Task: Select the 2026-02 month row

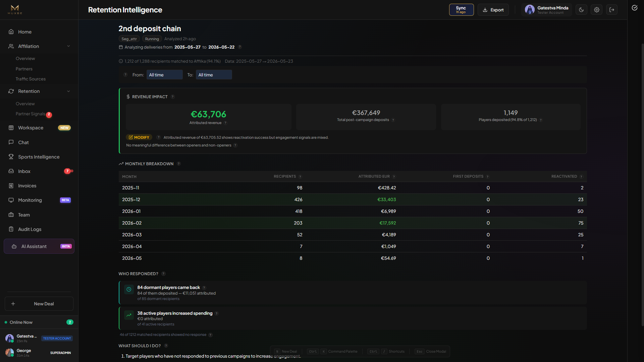Action: pos(353,223)
